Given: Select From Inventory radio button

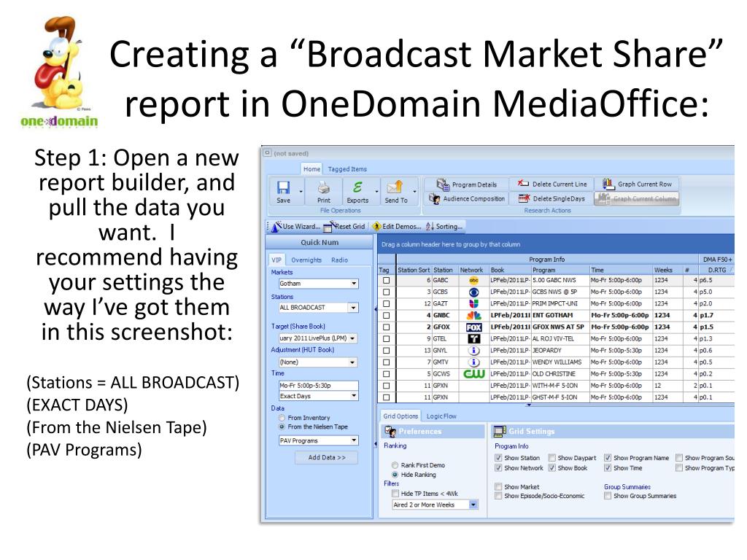Looking at the screenshot, I should pyautogui.click(x=282, y=418).
